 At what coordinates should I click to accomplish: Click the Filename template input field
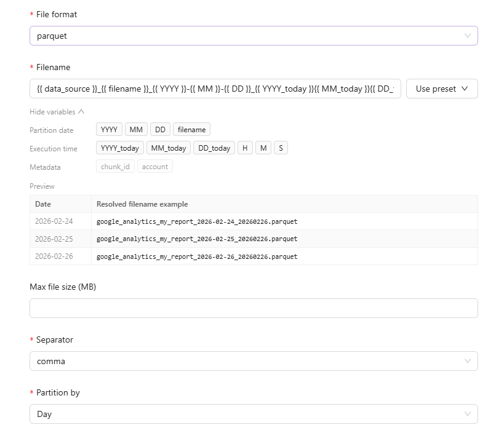coord(215,89)
